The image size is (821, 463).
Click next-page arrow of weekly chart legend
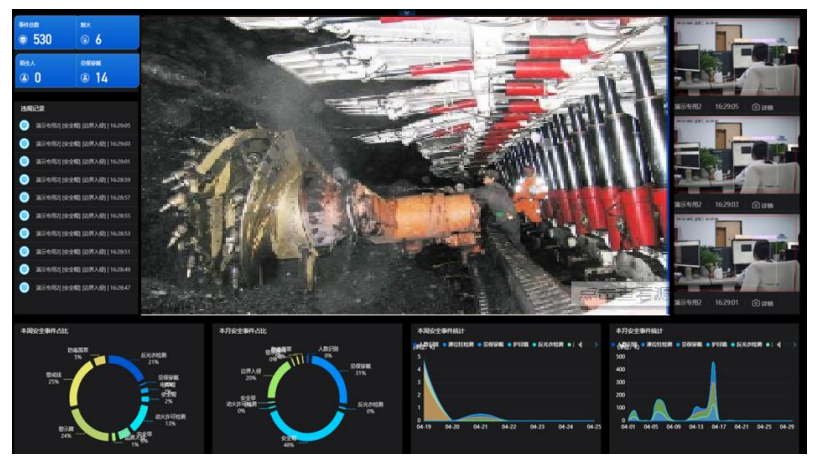point(597,344)
